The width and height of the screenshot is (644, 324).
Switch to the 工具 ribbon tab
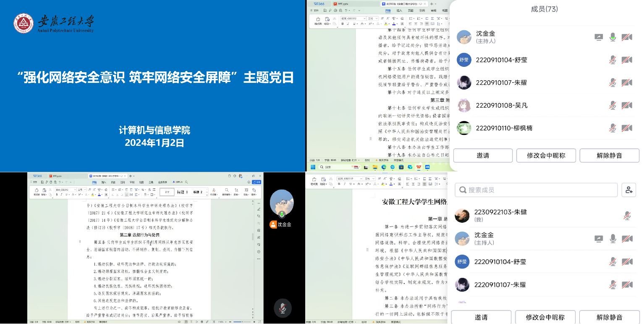click(151, 182)
